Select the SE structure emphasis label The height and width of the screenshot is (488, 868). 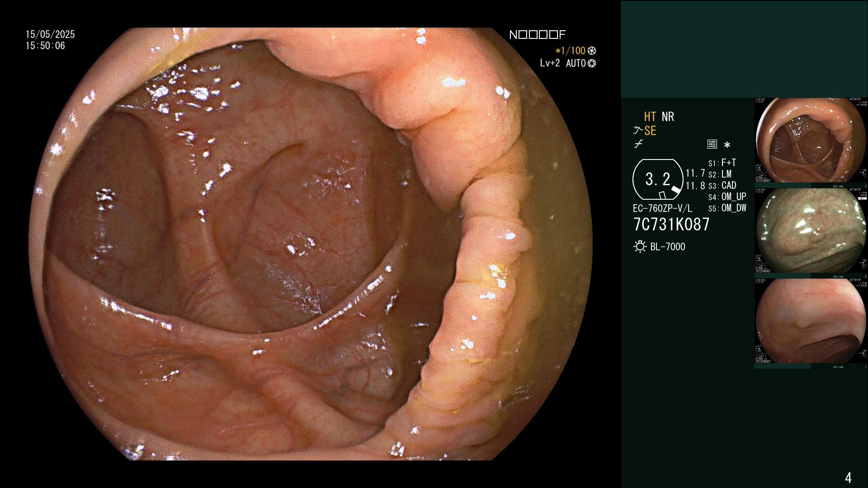650,131
